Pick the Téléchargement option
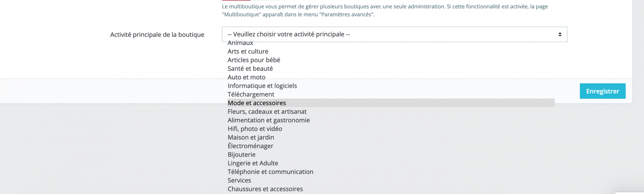This screenshot has height=194, width=644. click(x=251, y=94)
